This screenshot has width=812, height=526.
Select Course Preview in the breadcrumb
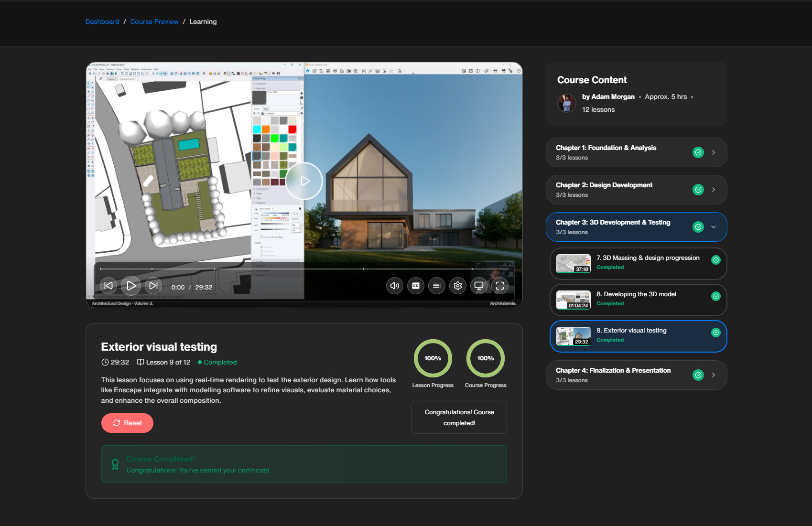[x=154, y=21]
